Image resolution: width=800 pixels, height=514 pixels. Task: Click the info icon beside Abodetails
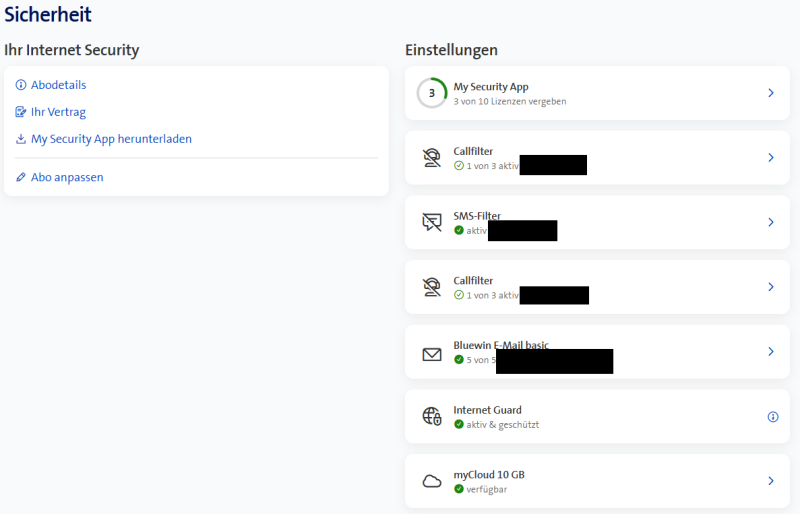click(21, 85)
